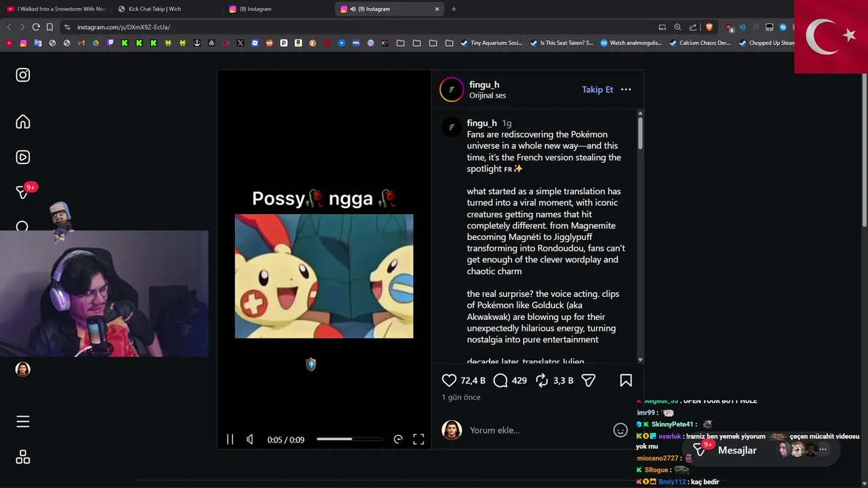Open Orijinal ses audio link
The image size is (868, 488).
pos(488,96)
